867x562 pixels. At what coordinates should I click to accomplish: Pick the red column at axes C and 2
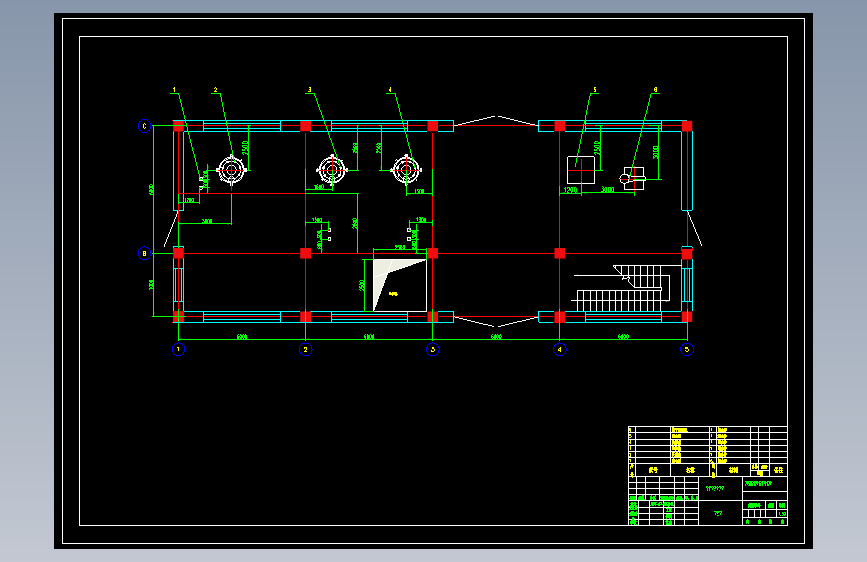tap(305, 126)
